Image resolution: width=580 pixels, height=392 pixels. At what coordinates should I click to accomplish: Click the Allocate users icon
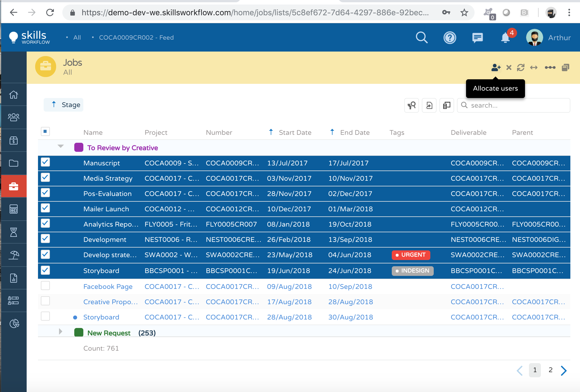click(495, 67)
